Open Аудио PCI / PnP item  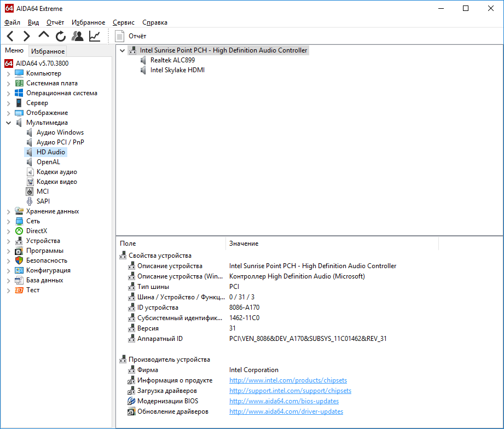[60, 142]
